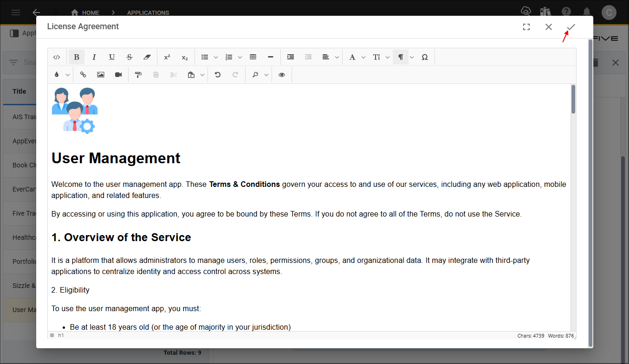
Task: Undo the last edit
Action: point(218,75)
